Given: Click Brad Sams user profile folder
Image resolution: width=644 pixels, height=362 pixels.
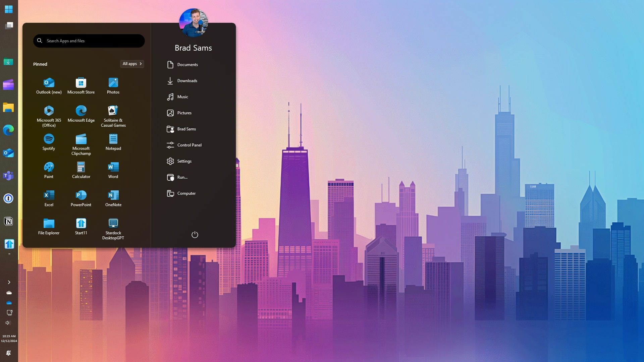Looking at the screenshot, I should (x=186, y=129).
